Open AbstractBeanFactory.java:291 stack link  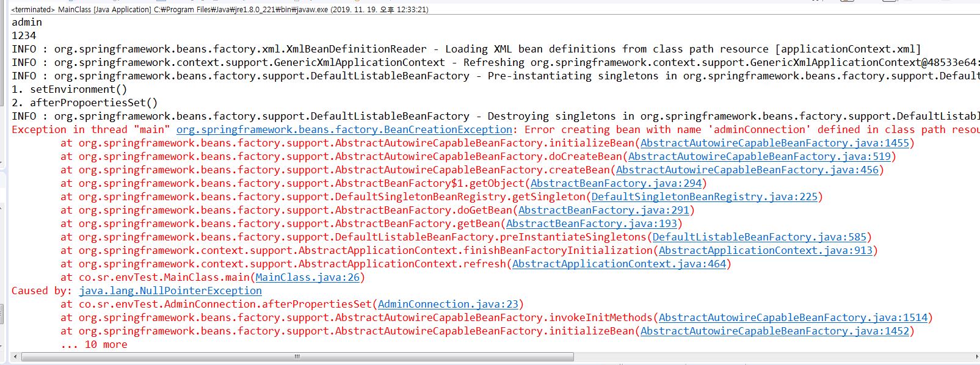click(x=604, y=210)
